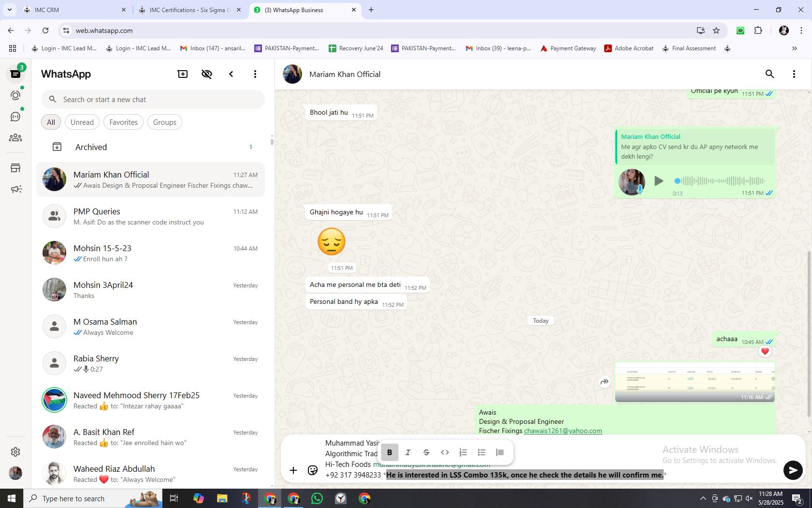Send the typed message

(793, 470)
